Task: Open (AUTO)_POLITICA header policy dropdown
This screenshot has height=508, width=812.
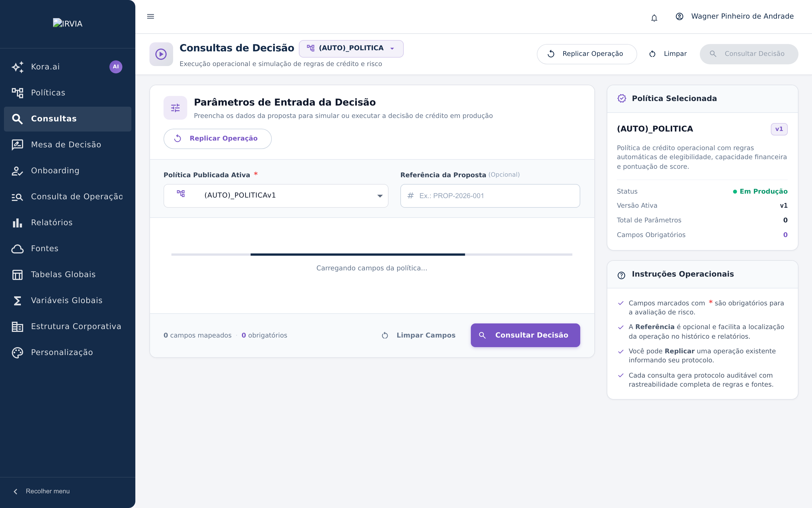Action: click(351, 48)
